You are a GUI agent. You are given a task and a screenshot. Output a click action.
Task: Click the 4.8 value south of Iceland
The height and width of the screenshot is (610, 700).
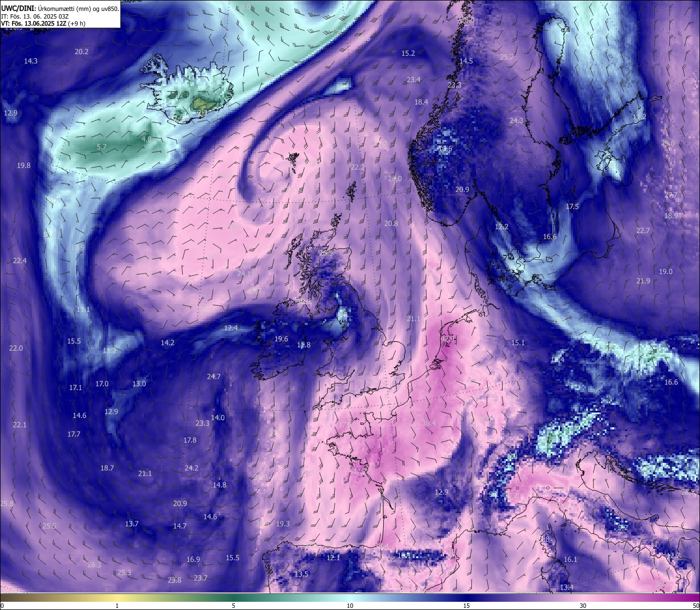146,139
